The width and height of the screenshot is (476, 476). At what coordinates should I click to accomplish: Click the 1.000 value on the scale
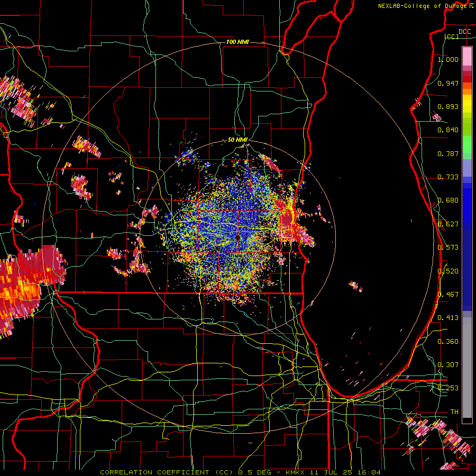(448, 59)
